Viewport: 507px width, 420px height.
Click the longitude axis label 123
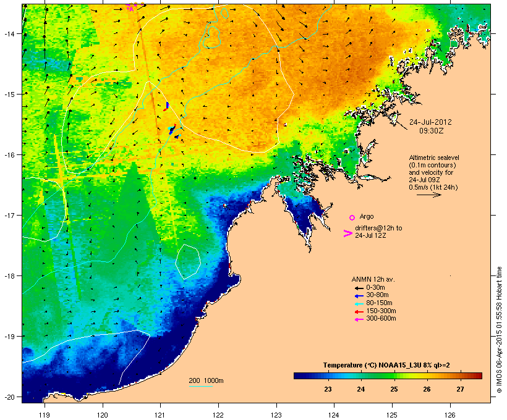coord(276,415)
